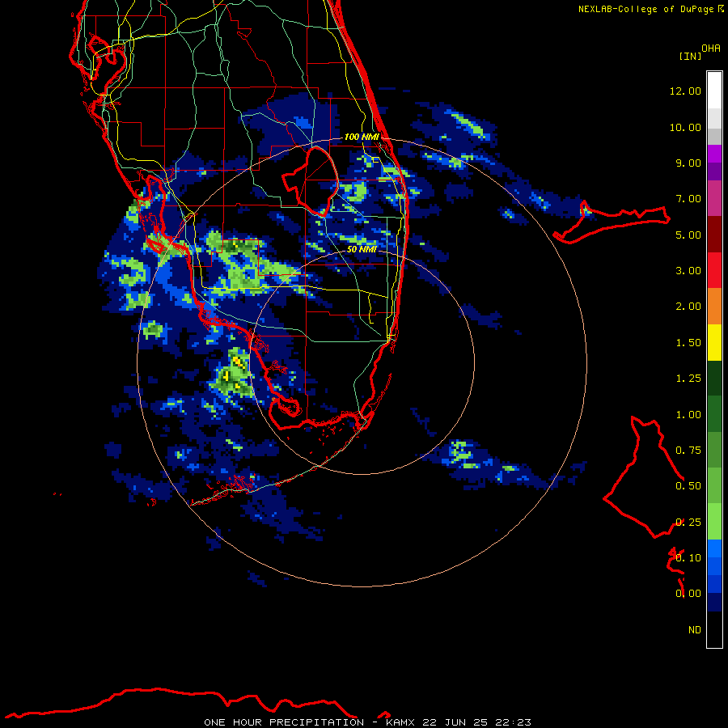The height and width of the screenshot is (728, 728).
Task: Click the ONE HOUR PRECIPITATION title caption
Action: (x=284, y=722)
